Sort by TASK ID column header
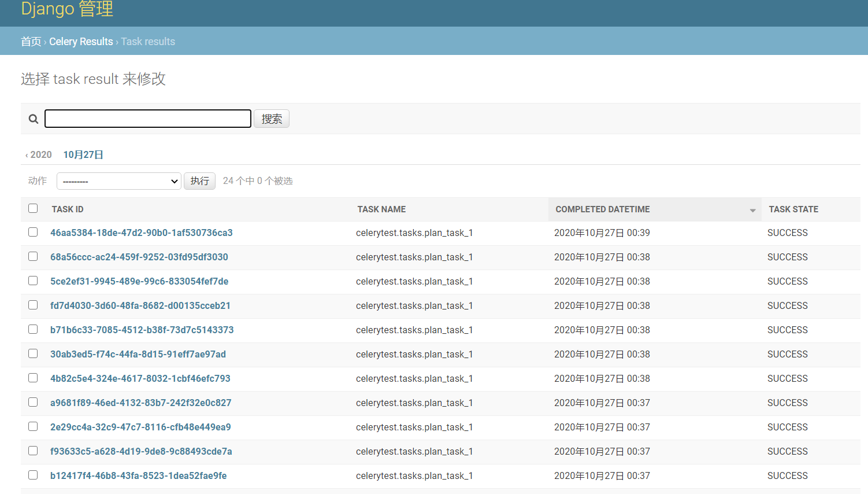Image resolution: width=868 pixels, height=494 pixels. (x=67, y=209)
